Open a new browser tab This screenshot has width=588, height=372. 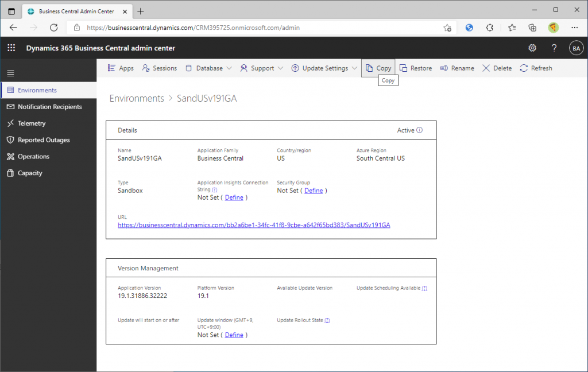(x=141, y=11)
